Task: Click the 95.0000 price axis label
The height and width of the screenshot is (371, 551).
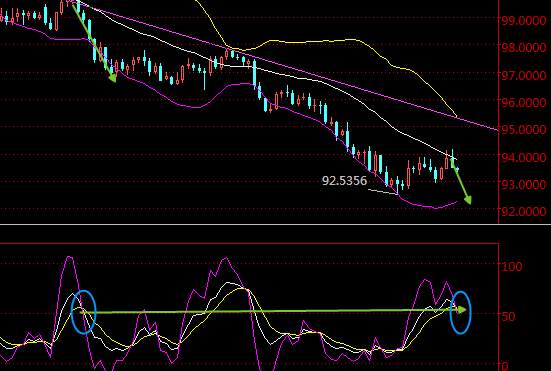Action: pyautogui.click(x=524, y=130)
